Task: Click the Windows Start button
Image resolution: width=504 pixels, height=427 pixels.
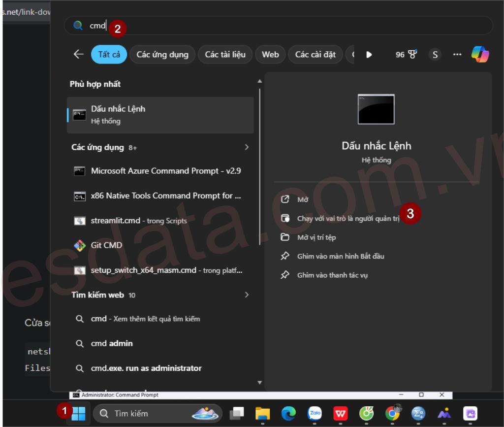Action: [79, 414]
